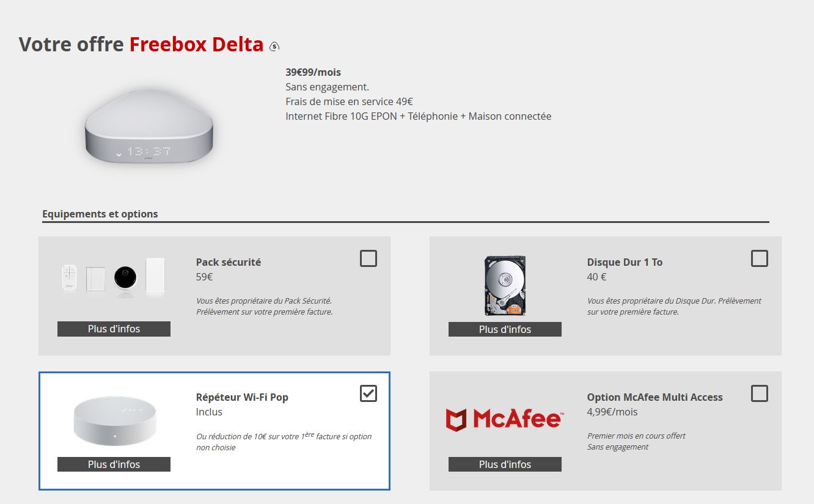Click the Pack sécurité title text
This screenshot has height=504, width=814.
point(229,262)
